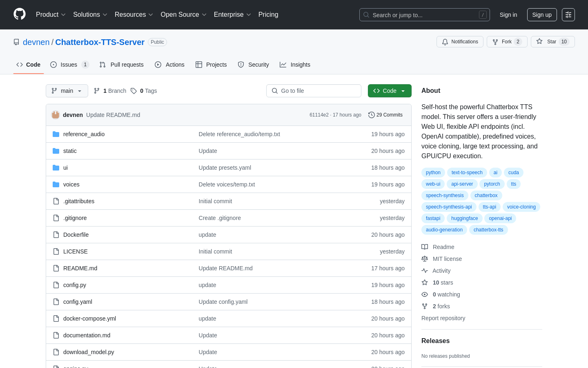Click the Report repository link
The image size is (588, 368).
click(x=443, y=318)
